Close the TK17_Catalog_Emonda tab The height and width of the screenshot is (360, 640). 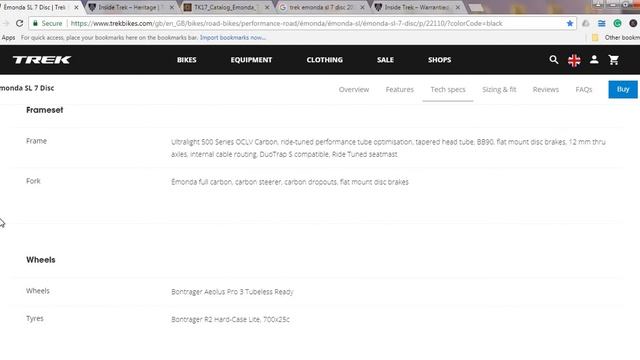267,7
